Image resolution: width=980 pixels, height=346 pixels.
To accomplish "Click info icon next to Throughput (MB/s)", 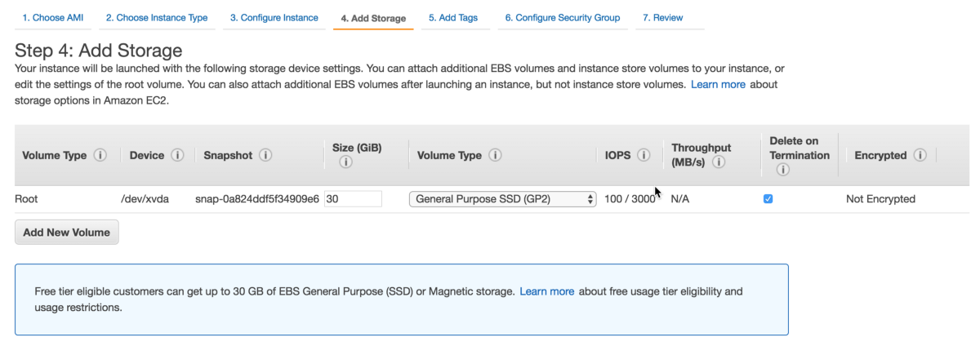I will (x=719, y=162).
